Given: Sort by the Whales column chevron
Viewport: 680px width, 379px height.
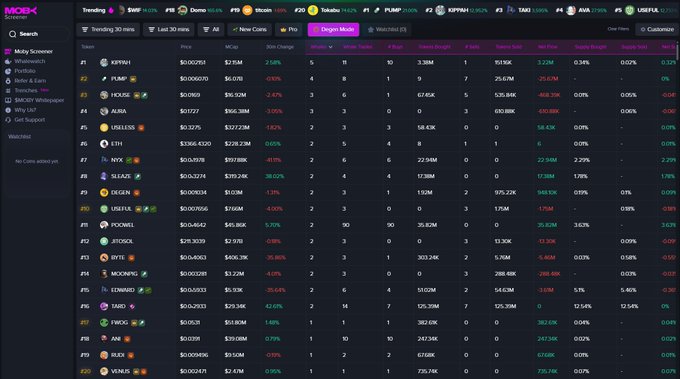Looking at the screenshot, I should 330,47.
